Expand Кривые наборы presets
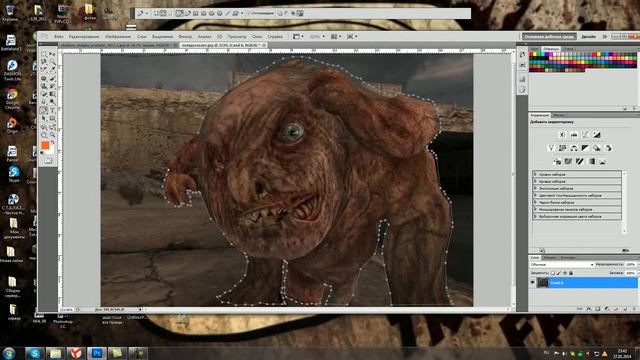Viewport: 640px width, 360px height. [535, 181]
